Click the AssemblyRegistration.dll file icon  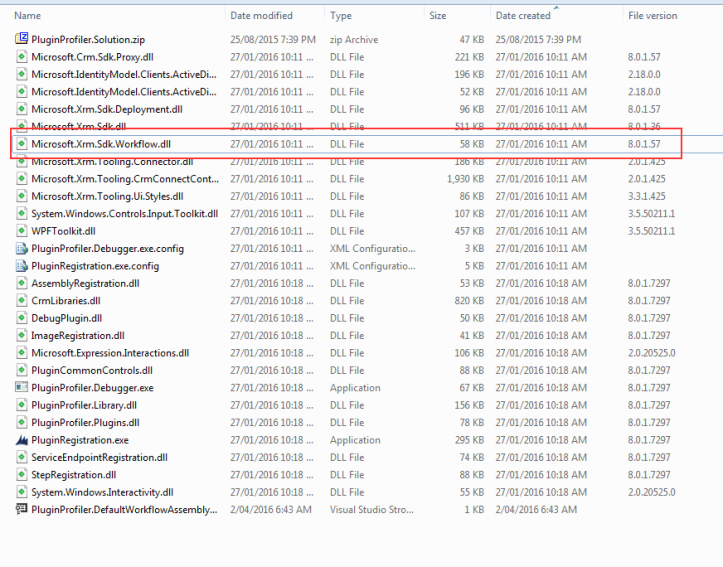point(22,283)
